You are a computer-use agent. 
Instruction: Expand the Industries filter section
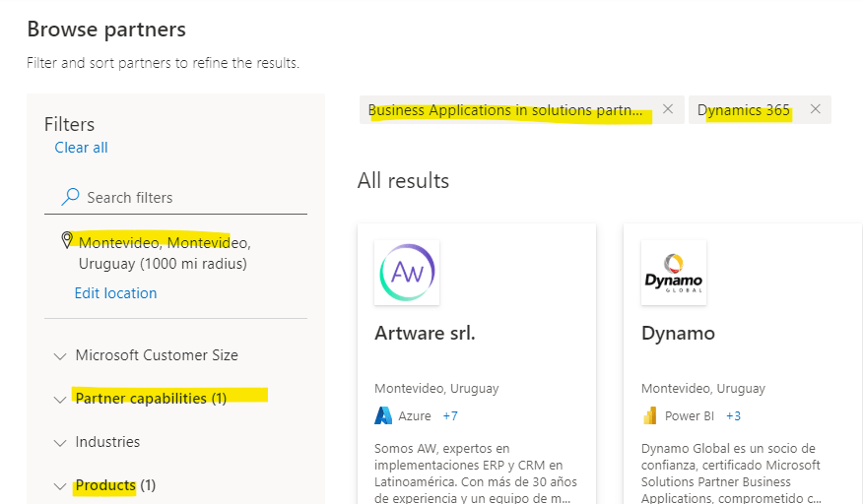pyautogui.click(x=107, y=442)
